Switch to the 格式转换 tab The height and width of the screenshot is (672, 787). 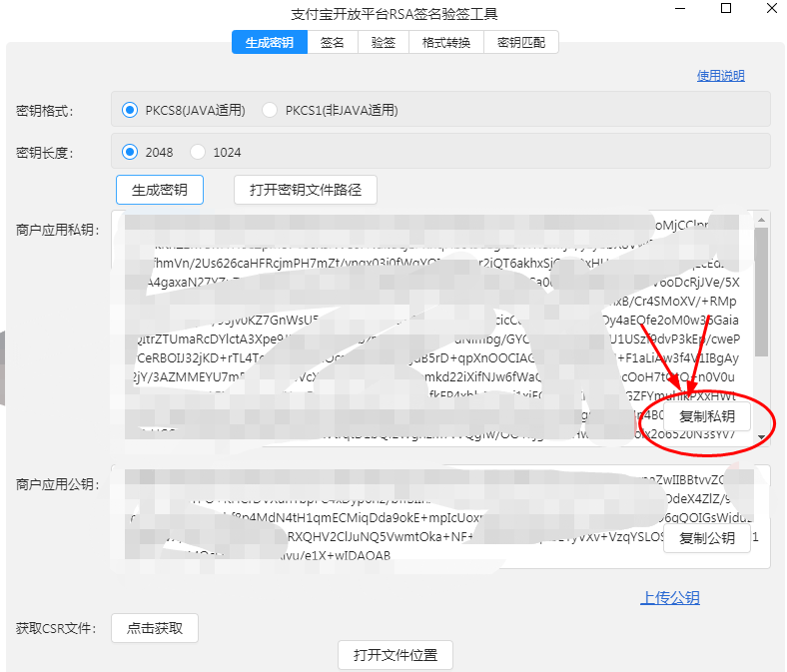(446, 42)
